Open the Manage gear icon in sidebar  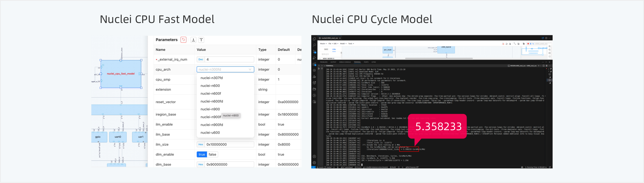(x=314, y=162)
